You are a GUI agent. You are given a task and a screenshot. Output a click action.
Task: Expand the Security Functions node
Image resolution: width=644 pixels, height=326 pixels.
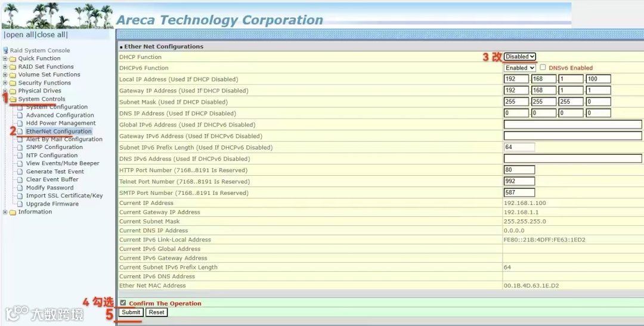[x=5, y=83]
